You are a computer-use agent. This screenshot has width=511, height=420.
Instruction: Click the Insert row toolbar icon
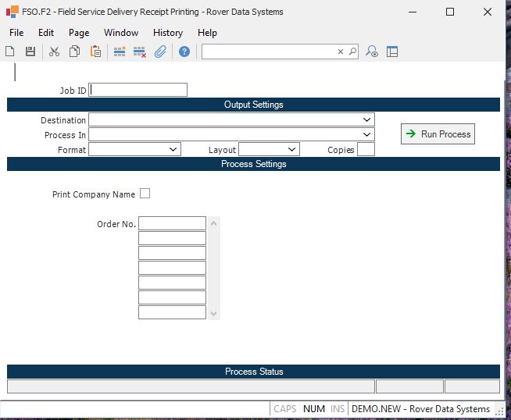pos(120,52)
